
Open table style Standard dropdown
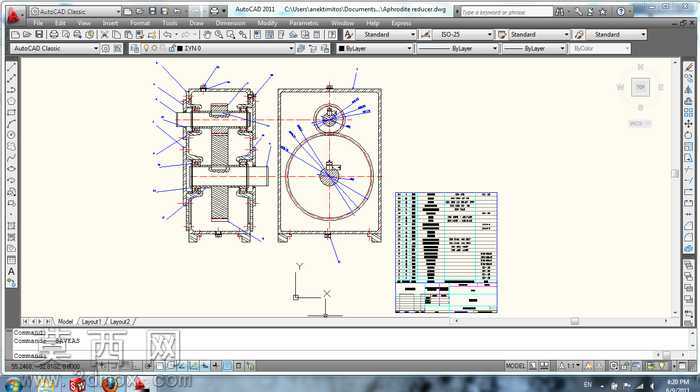coord(539,34)
